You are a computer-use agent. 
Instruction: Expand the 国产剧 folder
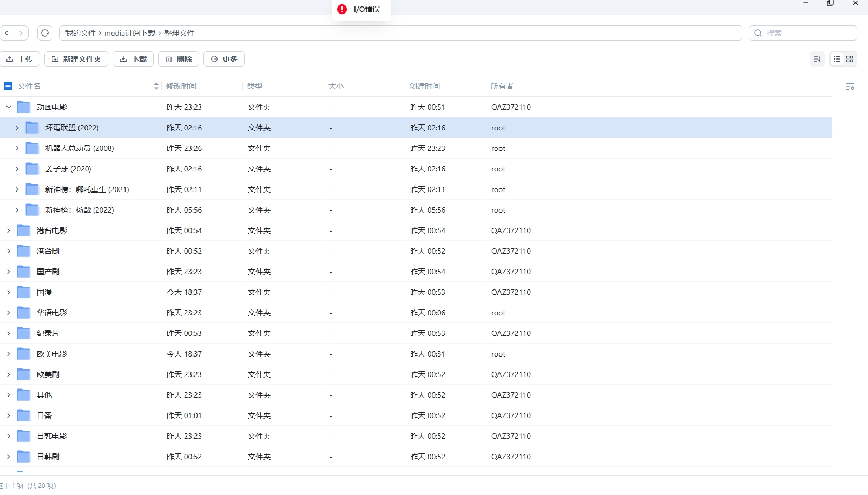tap(9, 272)
